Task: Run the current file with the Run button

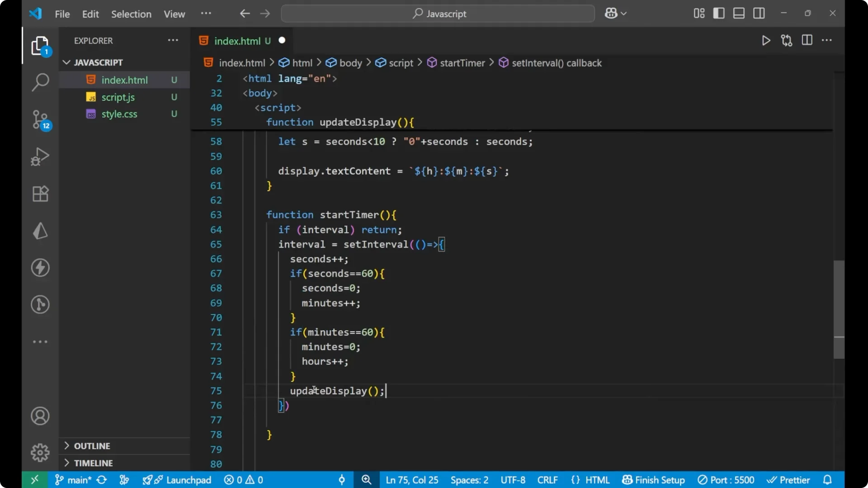Action: click(x=766, y=40)
